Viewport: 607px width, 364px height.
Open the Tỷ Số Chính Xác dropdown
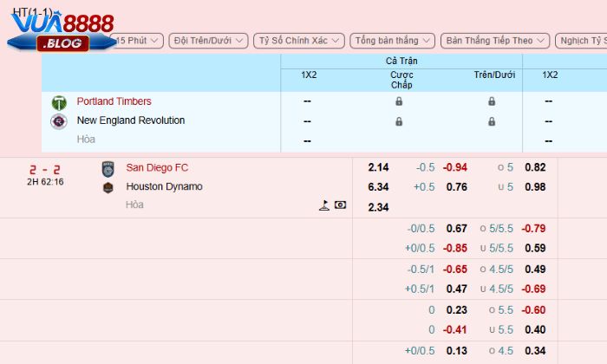tap(299, 41)
